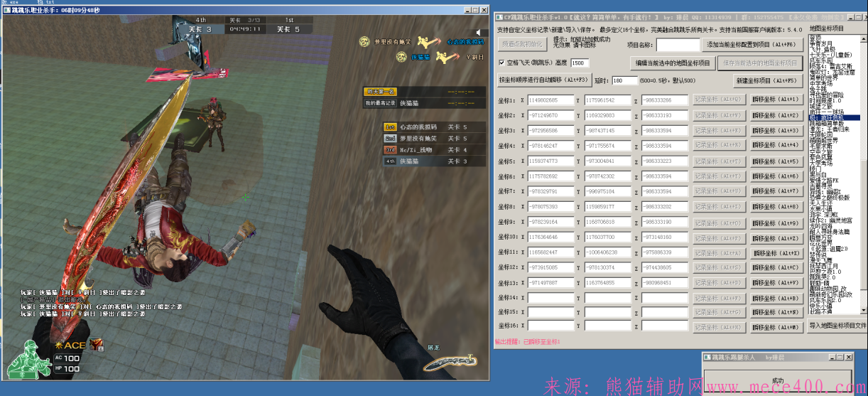Click 导入地图坐标项目文件 button
The height and width of the screenshot is (396, 868).
pyautogui.click(x=837, y=326)
